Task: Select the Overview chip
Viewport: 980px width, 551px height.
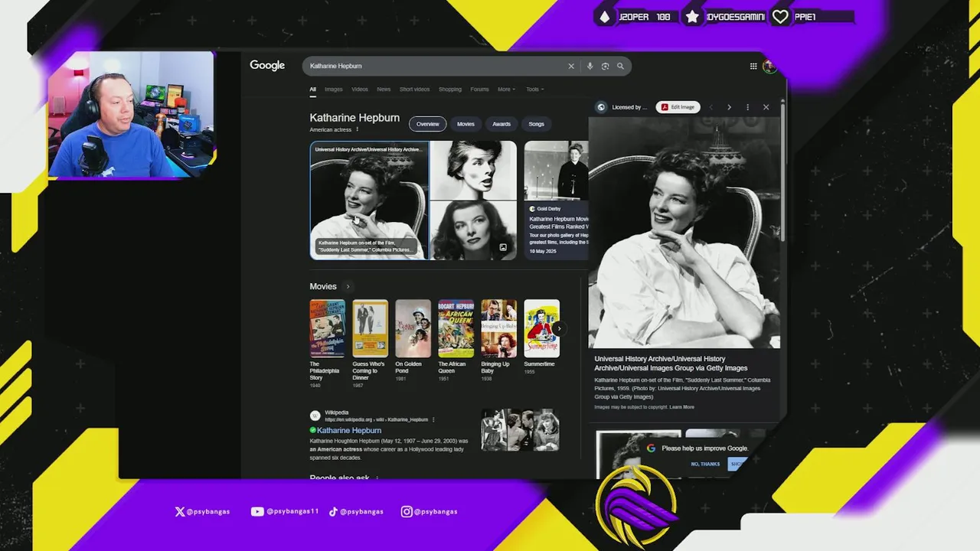Action: tap(427, 124)
